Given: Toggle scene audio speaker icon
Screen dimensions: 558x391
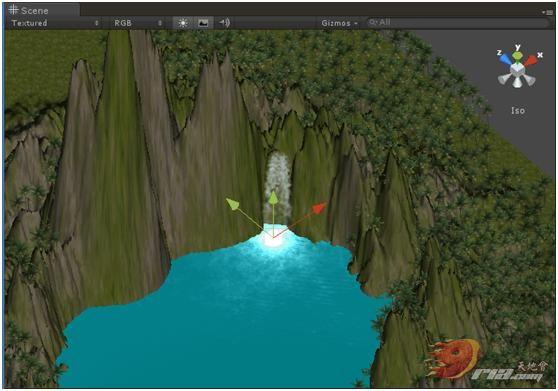Looking at the screenshot, I should click(225, 23).
